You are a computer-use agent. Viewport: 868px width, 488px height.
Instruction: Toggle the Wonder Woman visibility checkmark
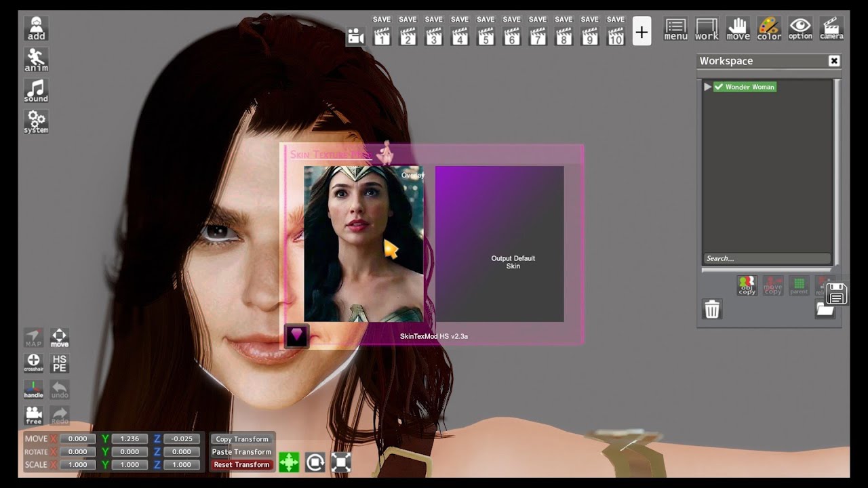[x=719, y=87]
